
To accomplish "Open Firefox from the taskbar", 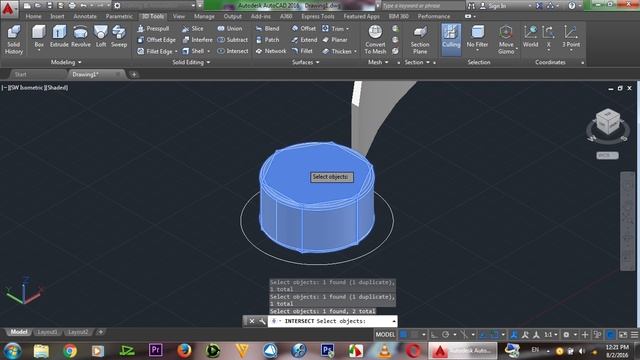I will point(184,350).
